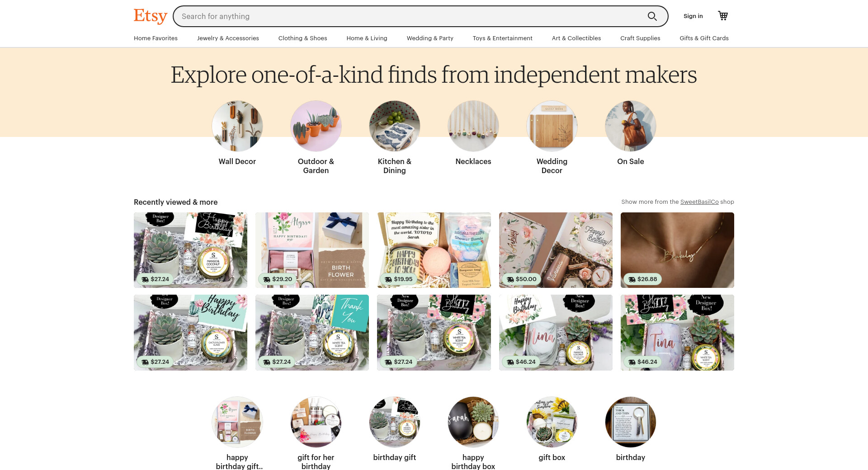Choose the Necklaces category circle

coord(473,126)
